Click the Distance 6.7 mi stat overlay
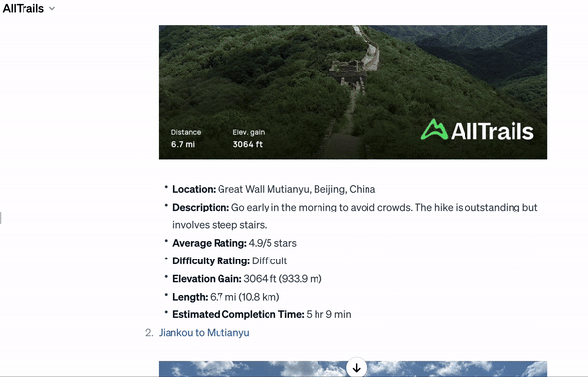This screenshot has height=377, width=588. pyautogui.click(x=186, y=138)
